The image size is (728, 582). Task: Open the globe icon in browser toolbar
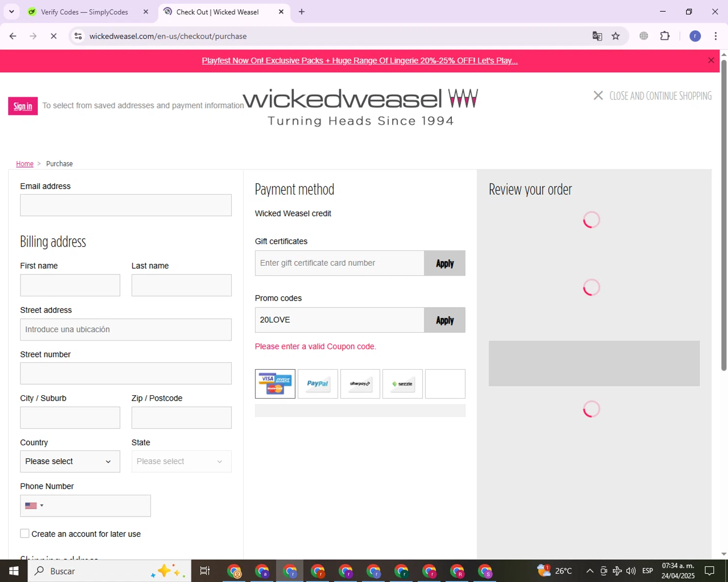coord(644,36)
